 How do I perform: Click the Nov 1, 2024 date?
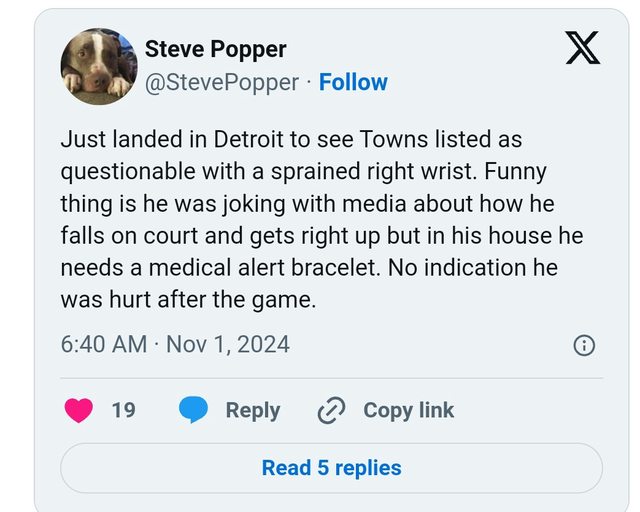coord(228,345)
